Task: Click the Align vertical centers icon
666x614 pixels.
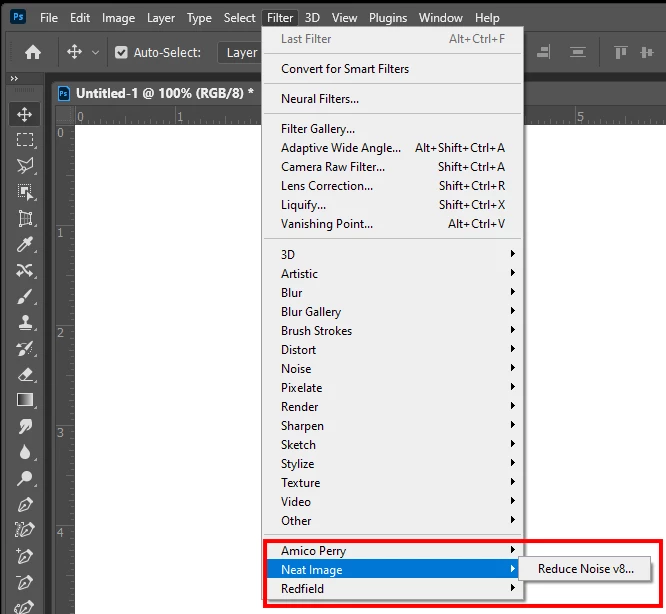Action: pos(646,52)
